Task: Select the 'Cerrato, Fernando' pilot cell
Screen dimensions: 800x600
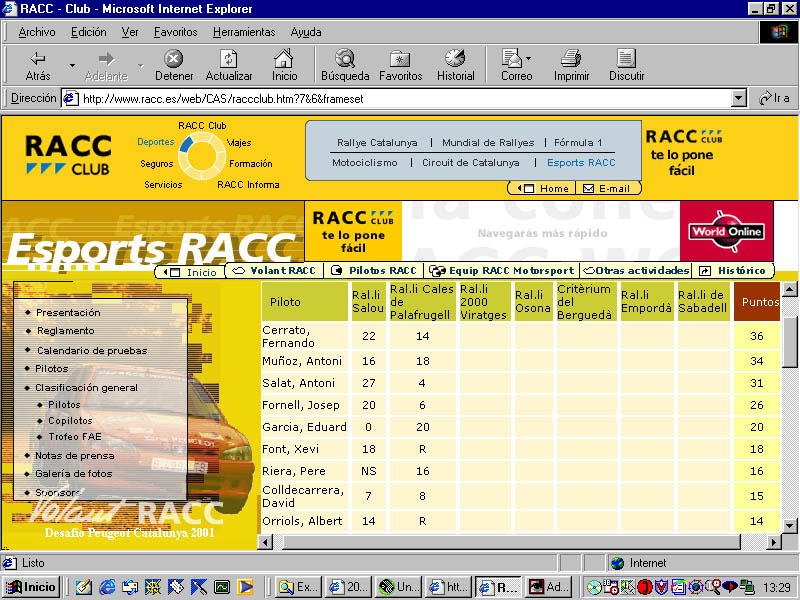Action: 305,336
